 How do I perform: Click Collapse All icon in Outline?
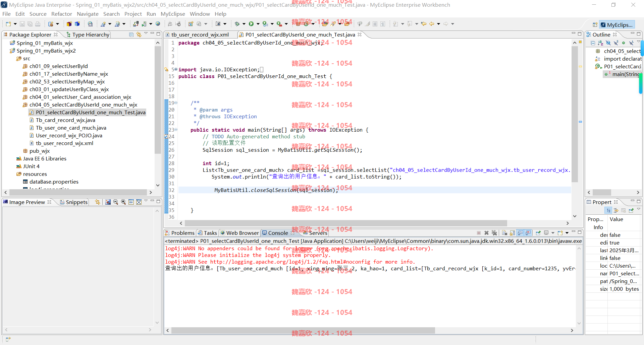[593, 43]
